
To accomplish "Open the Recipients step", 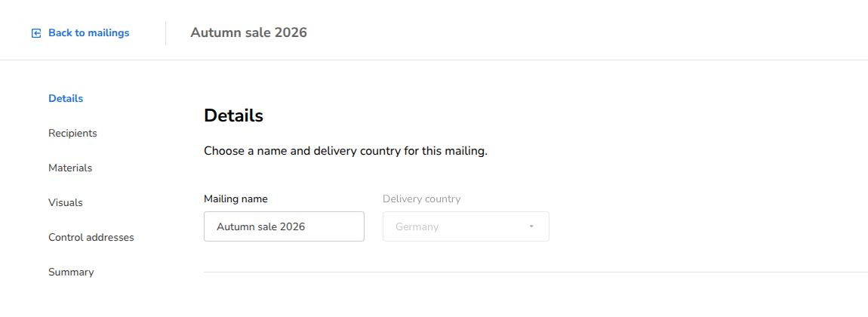I will coord(72,134).
